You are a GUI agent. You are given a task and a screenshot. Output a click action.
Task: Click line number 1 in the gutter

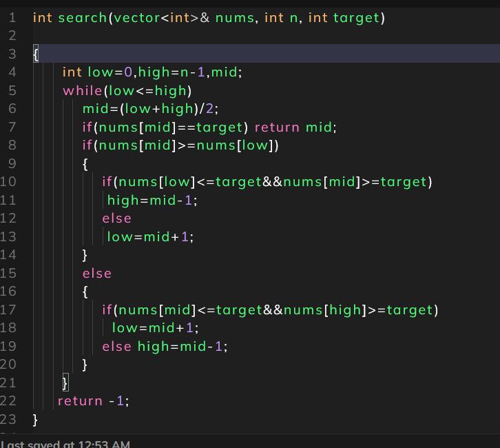tap(12, 18)
